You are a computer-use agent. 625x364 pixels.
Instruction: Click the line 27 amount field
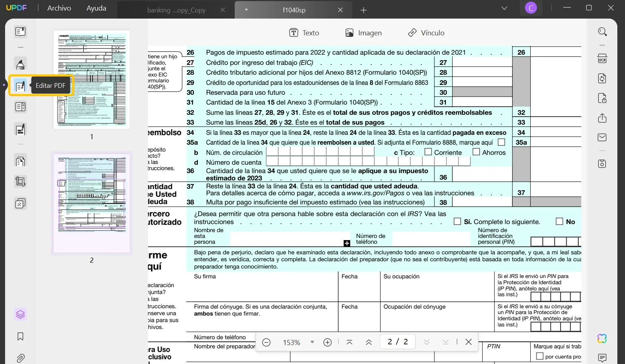482,62
